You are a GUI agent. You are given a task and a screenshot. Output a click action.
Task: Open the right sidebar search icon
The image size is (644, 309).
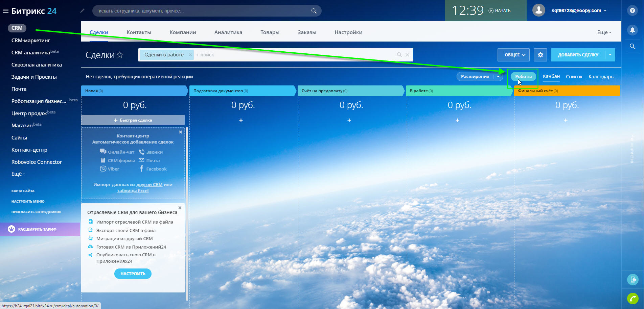click(632, 46)
